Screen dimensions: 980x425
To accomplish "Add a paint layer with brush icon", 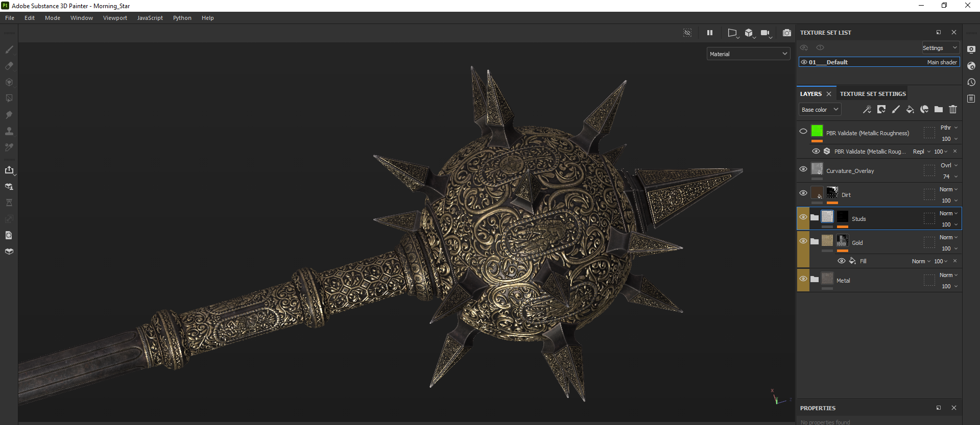I will click(x=896, y=109).
